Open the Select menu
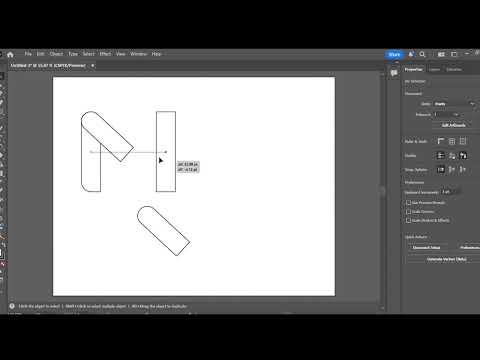Image resolution: width=480 pixels, height=360 pixels. (x=89, y=54)
